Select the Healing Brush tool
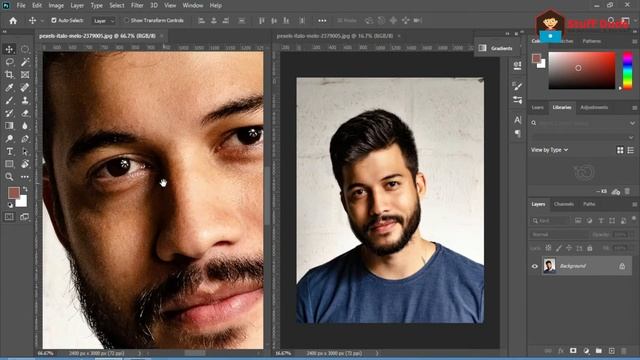 (25, 87)
